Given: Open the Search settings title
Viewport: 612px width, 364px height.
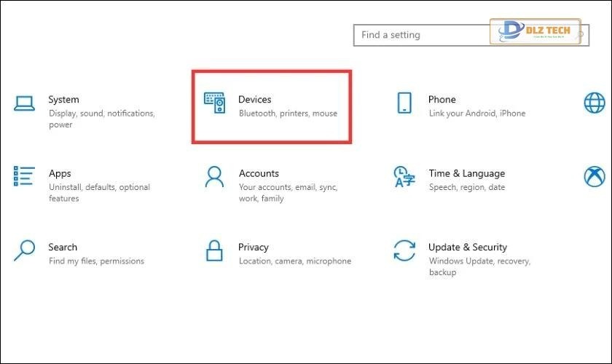Looking at the screenshot, I should [63, 247].
